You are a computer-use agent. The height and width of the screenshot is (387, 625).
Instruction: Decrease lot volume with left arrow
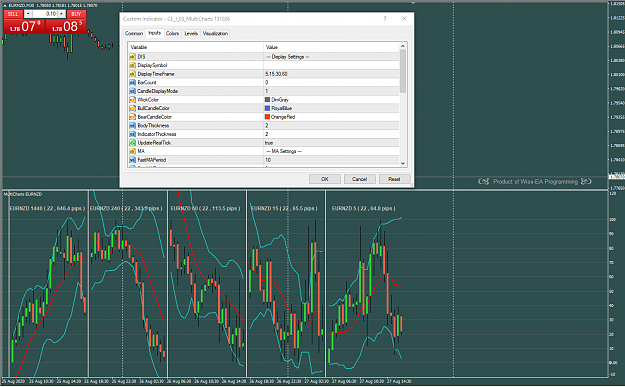[28, 14]
